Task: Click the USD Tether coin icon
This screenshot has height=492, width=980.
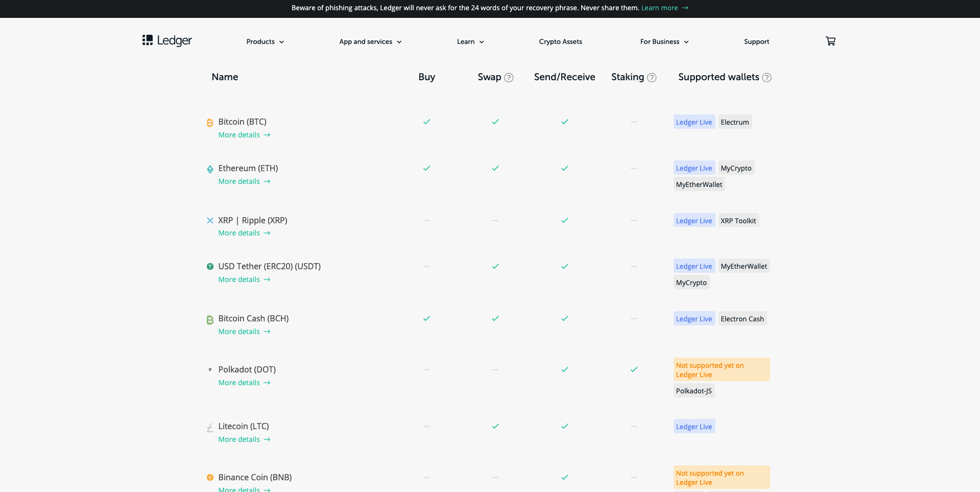Action: tap(210, 267)
